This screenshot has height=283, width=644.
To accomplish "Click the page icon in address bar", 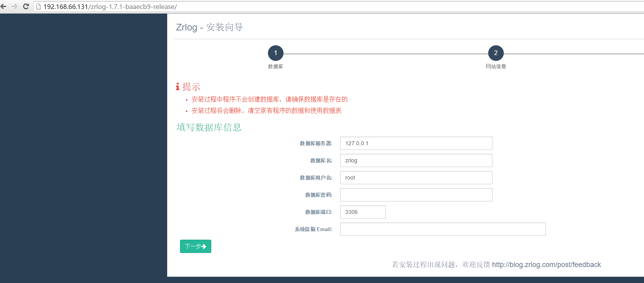I will (x=38, y=7).
